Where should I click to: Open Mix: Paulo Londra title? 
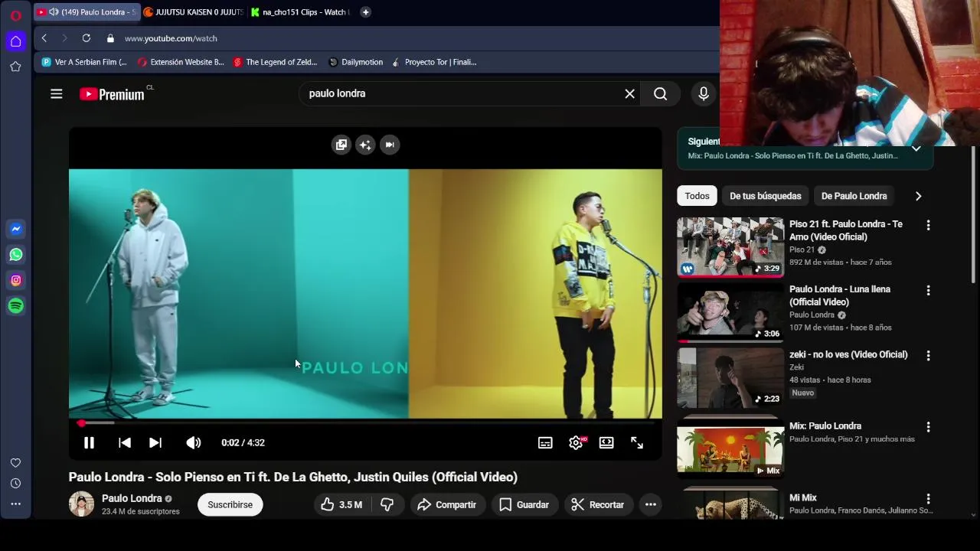point(825,425)
